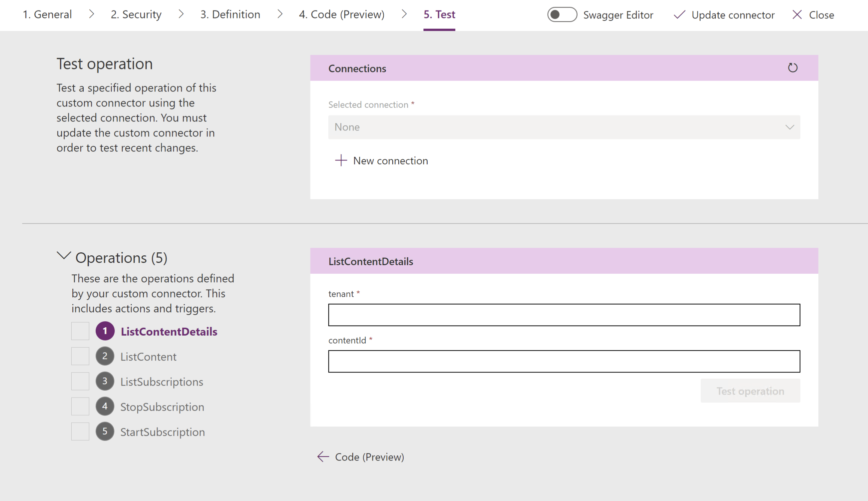Click the Test operation button
868x501 pixels.
tap(750, 391)
